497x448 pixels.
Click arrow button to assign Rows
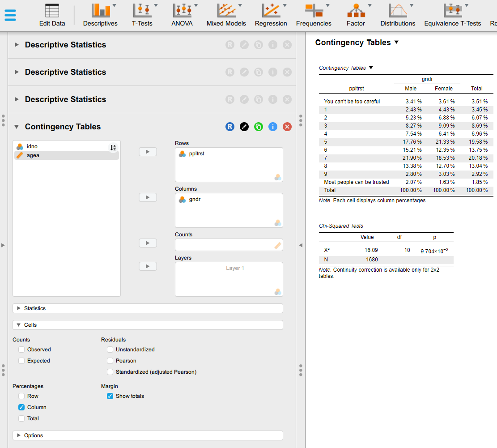148,152
